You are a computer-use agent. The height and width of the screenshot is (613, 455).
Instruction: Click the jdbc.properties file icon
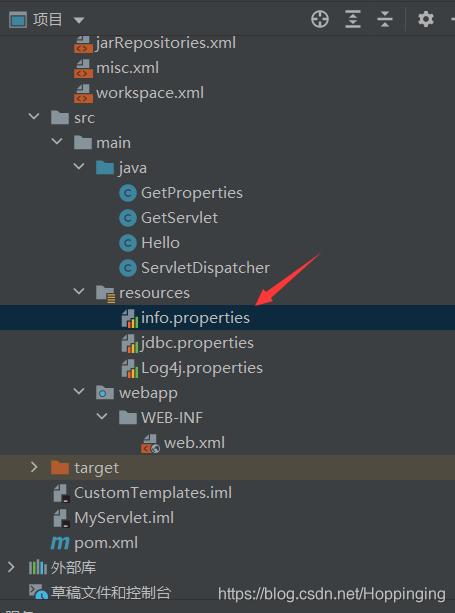pyautogui.click(x=130, y=344)
